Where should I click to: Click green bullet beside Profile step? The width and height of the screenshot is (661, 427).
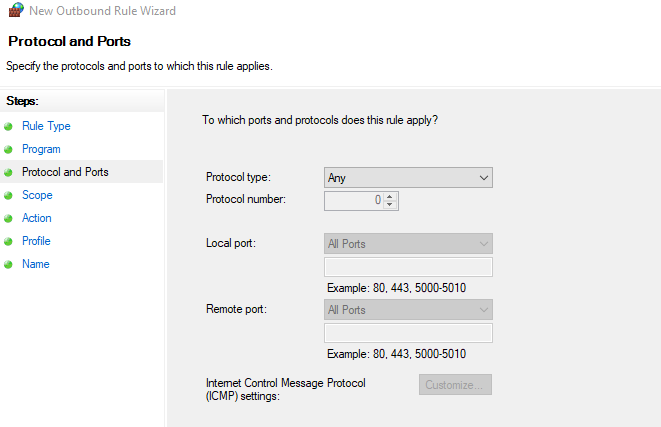coord(9,242)
